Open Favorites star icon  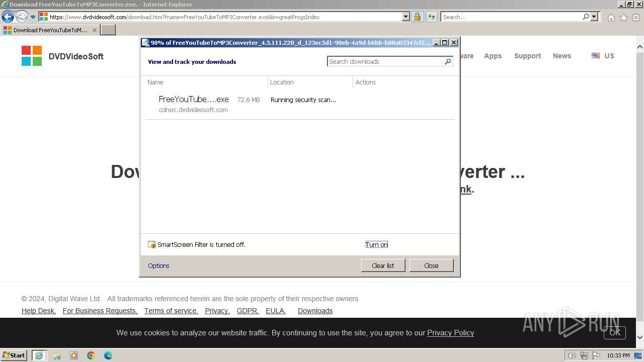point(623,18)
